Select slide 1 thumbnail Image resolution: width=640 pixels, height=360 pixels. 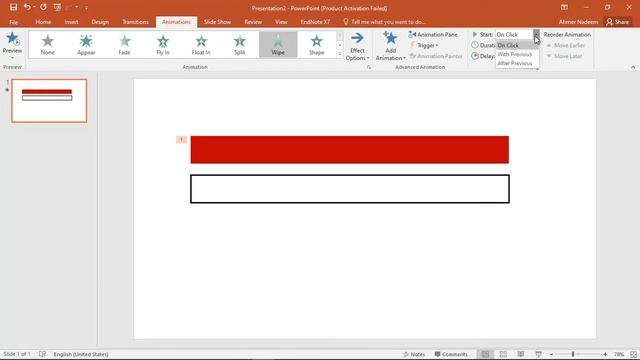pos(49,101)
